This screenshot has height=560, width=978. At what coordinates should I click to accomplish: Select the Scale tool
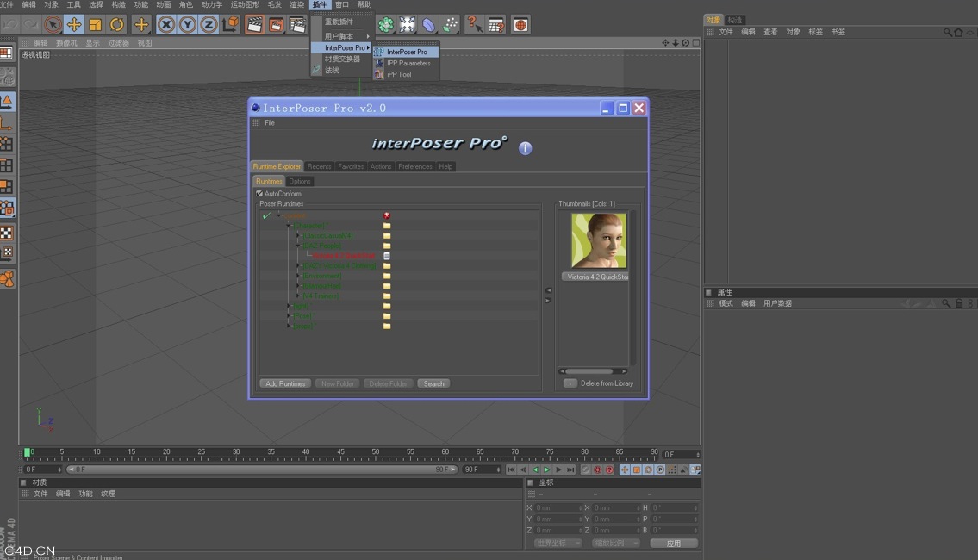click(x=97, y=24)
